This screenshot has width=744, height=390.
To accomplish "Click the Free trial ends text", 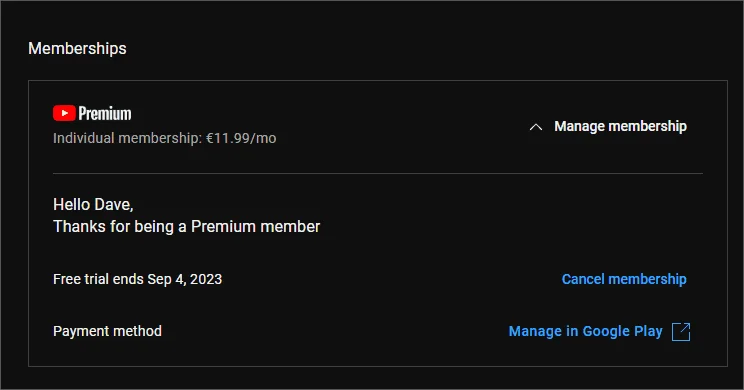I will tap(98, 279).
